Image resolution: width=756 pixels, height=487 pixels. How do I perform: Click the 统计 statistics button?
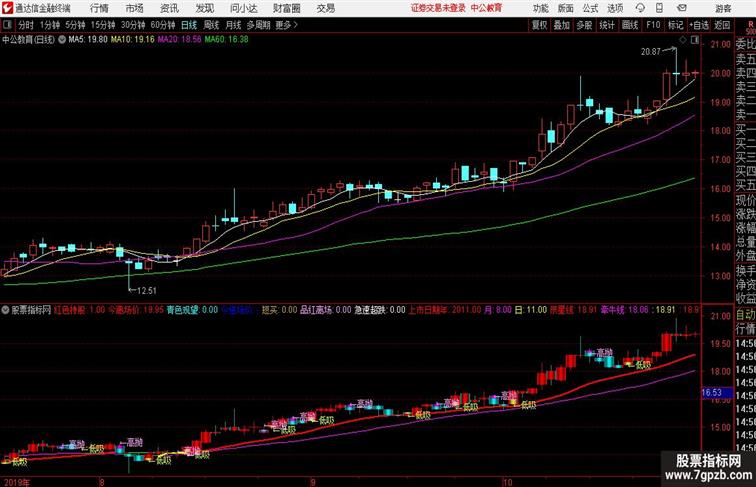coord(607,25)
